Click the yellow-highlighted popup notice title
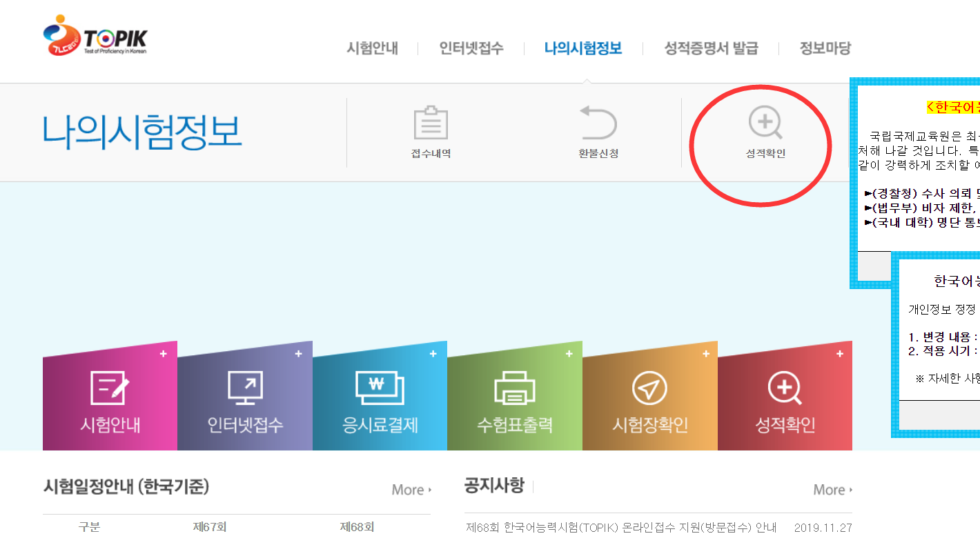The height and width of the screenshot is (536, 980). point(952,107)
